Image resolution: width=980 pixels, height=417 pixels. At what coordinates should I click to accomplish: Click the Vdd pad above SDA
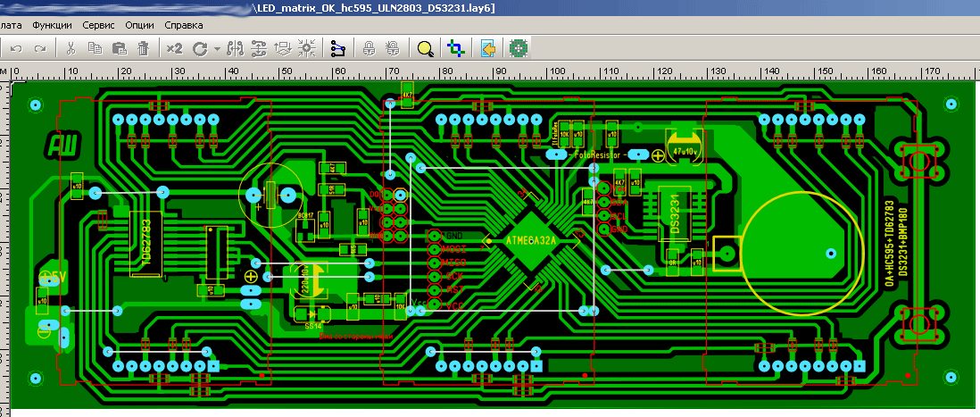click(603, 188)
